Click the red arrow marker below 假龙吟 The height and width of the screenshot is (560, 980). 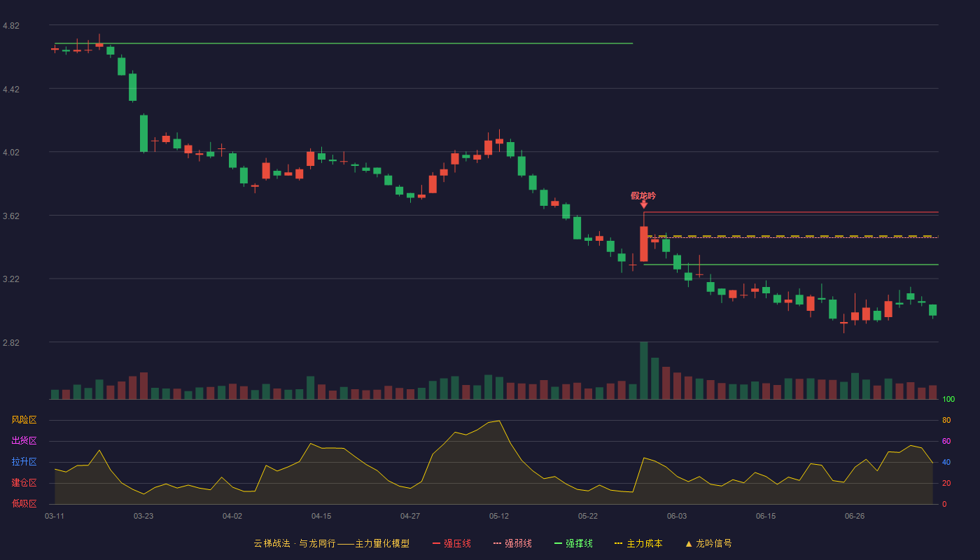tap(643, 204)
